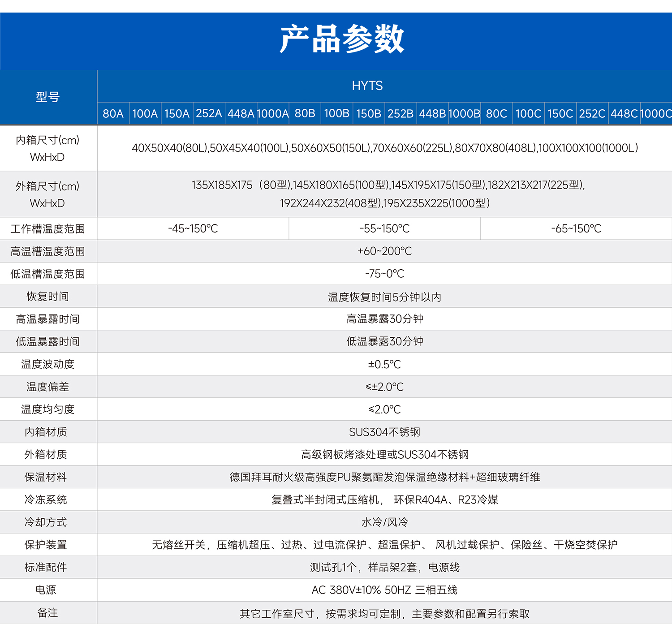Select model cell 150A
Screen dimensions: 672x633
(177, 113)
